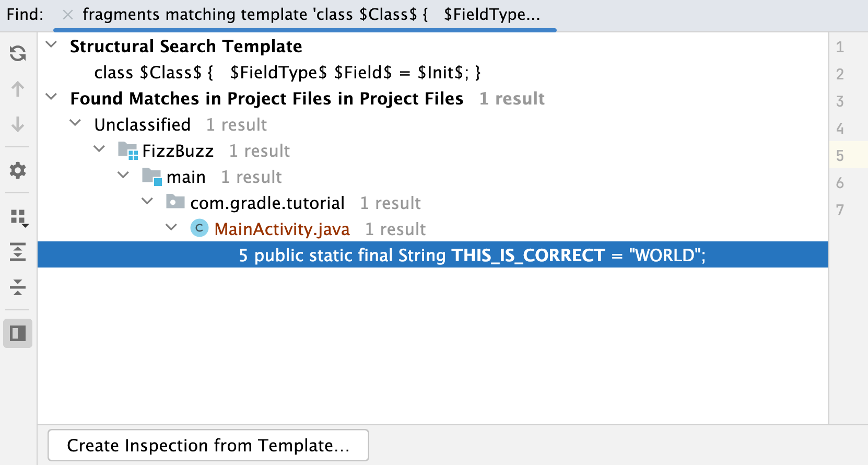The image size is (868, 465).
Task: Open MainActivity.java from the results tree
Action: 281,228
